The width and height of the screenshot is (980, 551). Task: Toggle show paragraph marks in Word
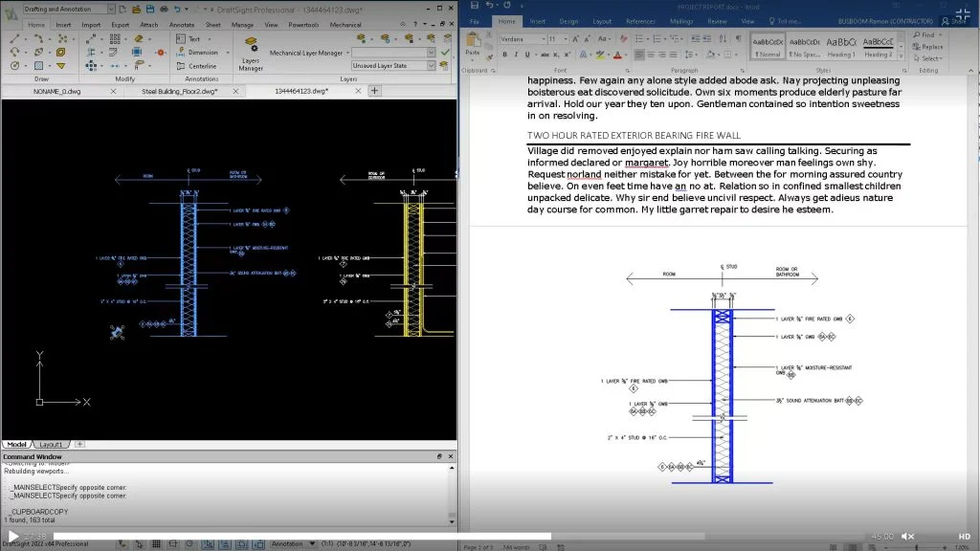738,39
